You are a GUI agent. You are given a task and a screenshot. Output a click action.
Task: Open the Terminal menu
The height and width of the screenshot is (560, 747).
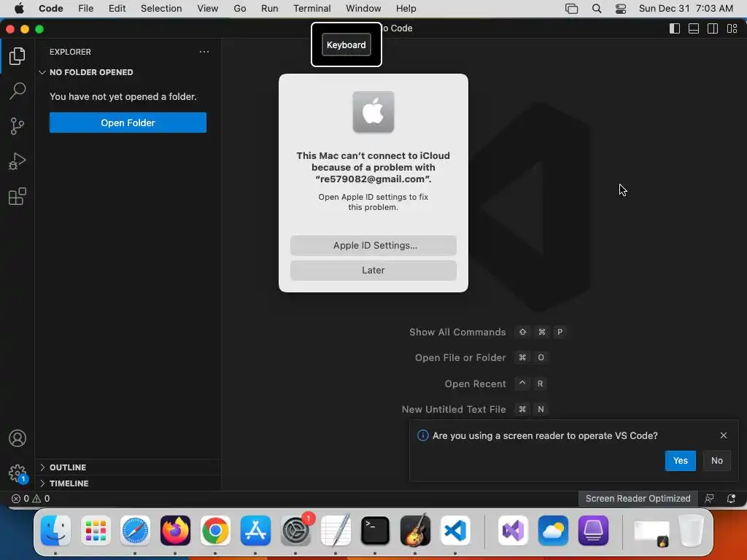[312, 9]
